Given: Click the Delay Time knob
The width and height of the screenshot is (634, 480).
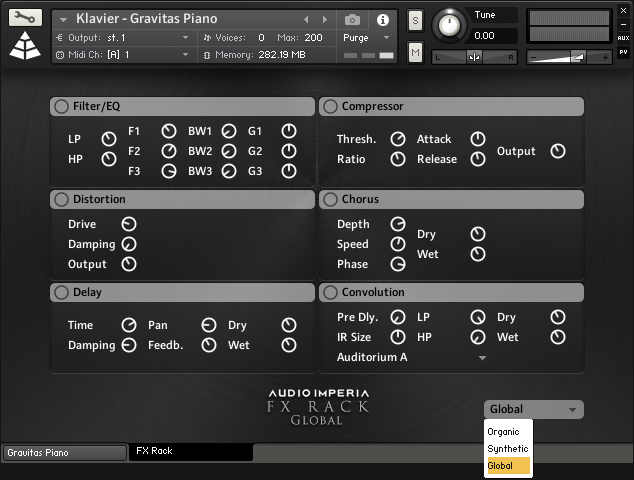Looking at the screenshot, I should (x=129, y=325).
